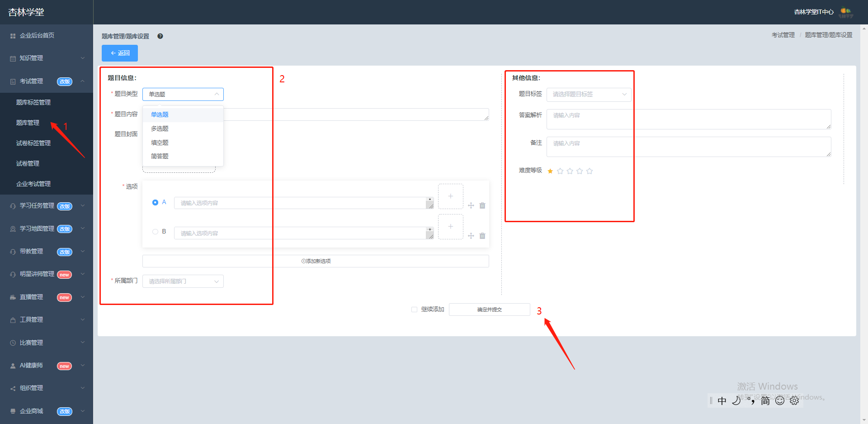Check the 继续添加 checkbox

tap(414, 310)
